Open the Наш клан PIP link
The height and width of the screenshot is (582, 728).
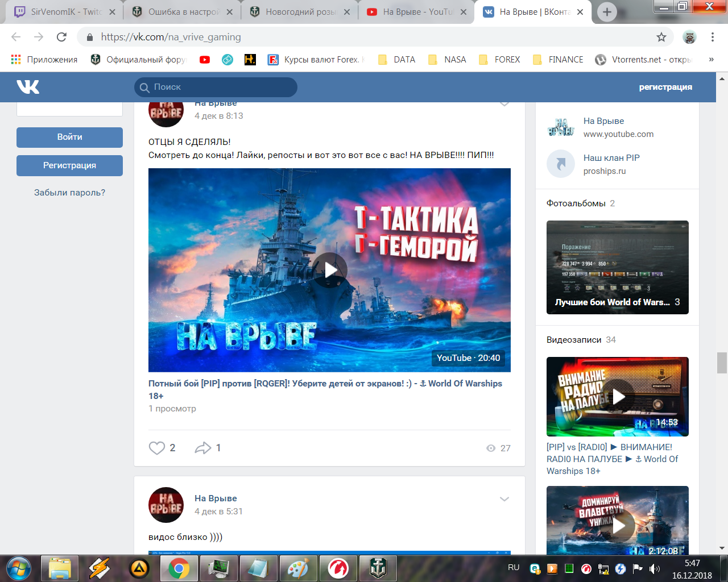tap(611, 158)
